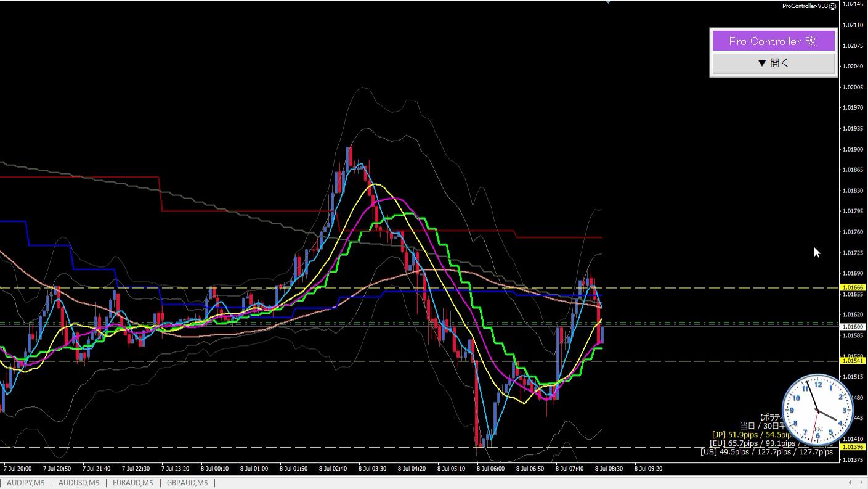This screenshot has width=868, height=489.
Task: Click the [EU] 65.7pips volatility line
Action: coord(770,443)
